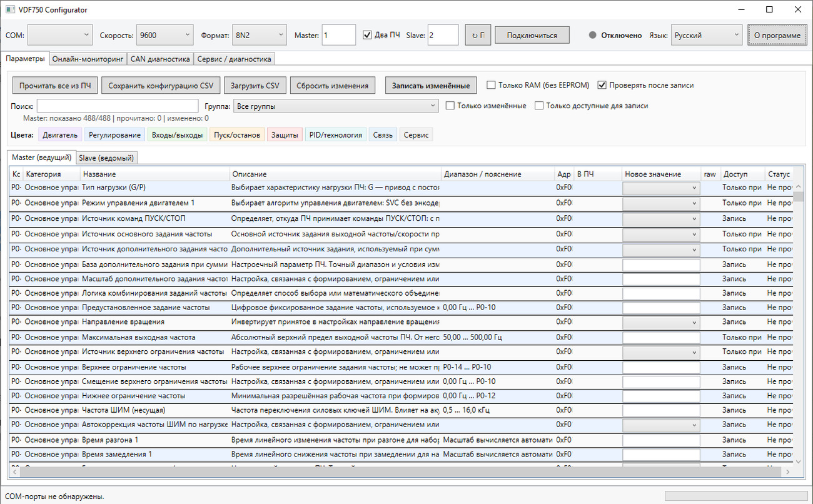The height and width of the screenshot is (504, 813).
Task: Go to the Сервис / диагностика tab
Action: 234,59
